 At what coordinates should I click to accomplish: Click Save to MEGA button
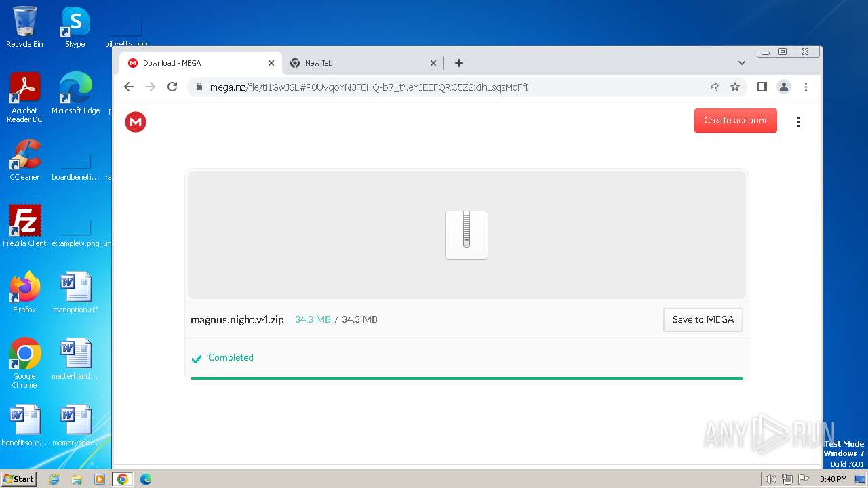(703, 319)
